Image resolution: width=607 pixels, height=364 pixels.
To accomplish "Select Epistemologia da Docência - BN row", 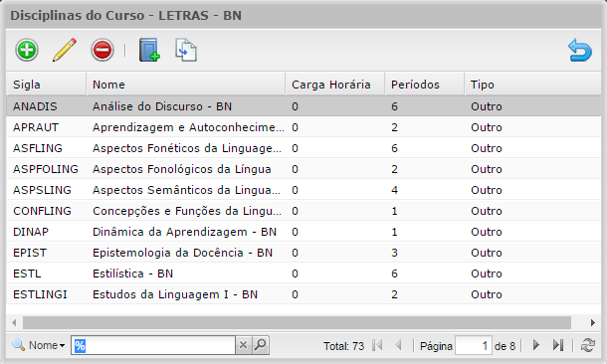I will click(303, 253).
